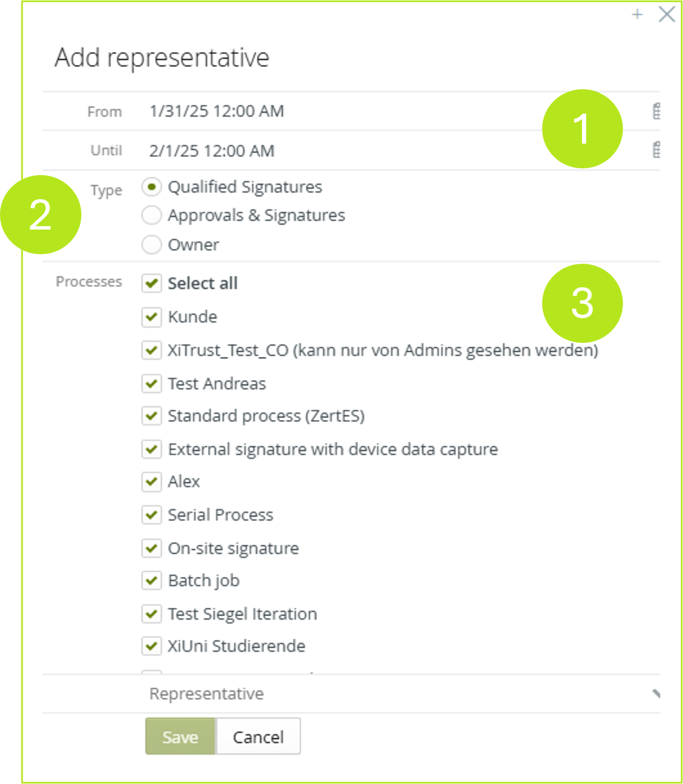
Task: Open the Until date calendar picker icon
Action: (656, 150)
